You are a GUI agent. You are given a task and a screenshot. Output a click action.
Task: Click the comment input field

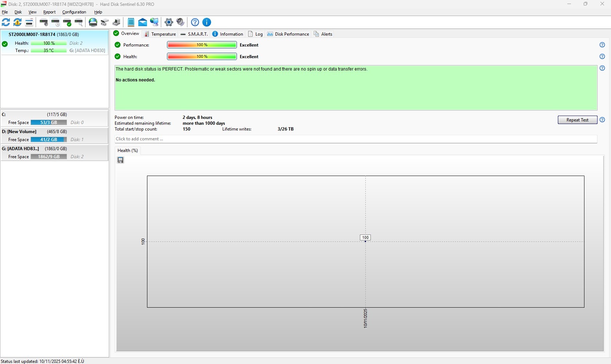pyautogui.click(x=356, y=139)
